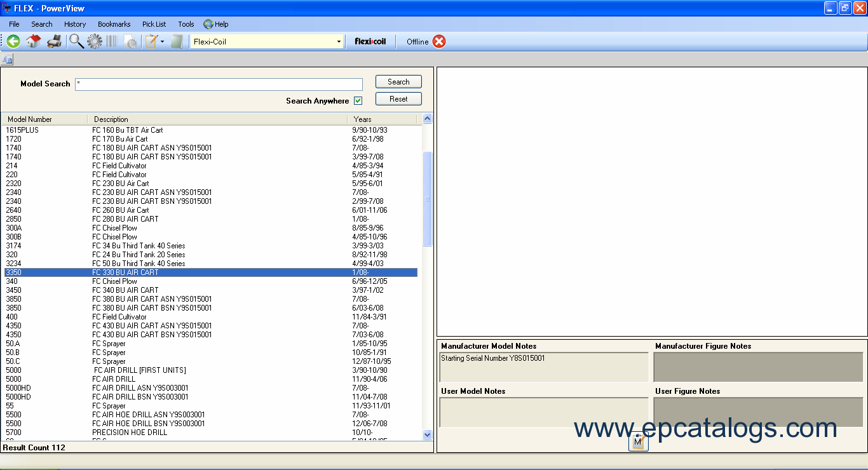Sort by Model Number column header
Viewport: 868px width, 470px height.
[x=44, y=119]
